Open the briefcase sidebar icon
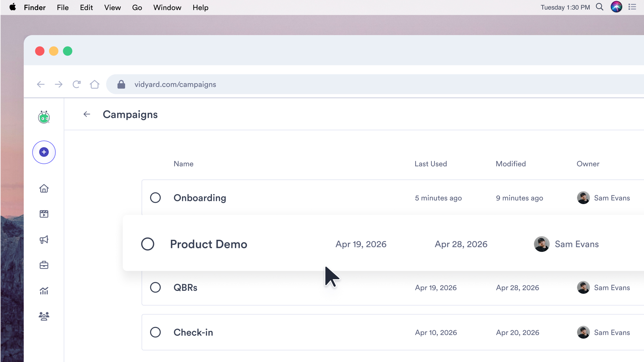This screenshot has width=644, height=362. pos(44,265)
